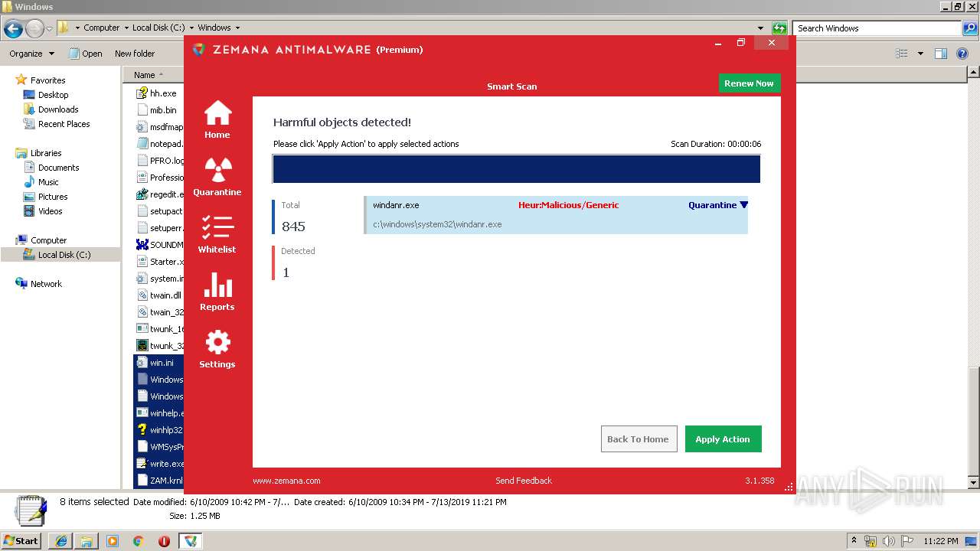The height and width of the screenshot is (551, 980).
Task: Open Chrome from the taskbar
Action: point(139,541)
